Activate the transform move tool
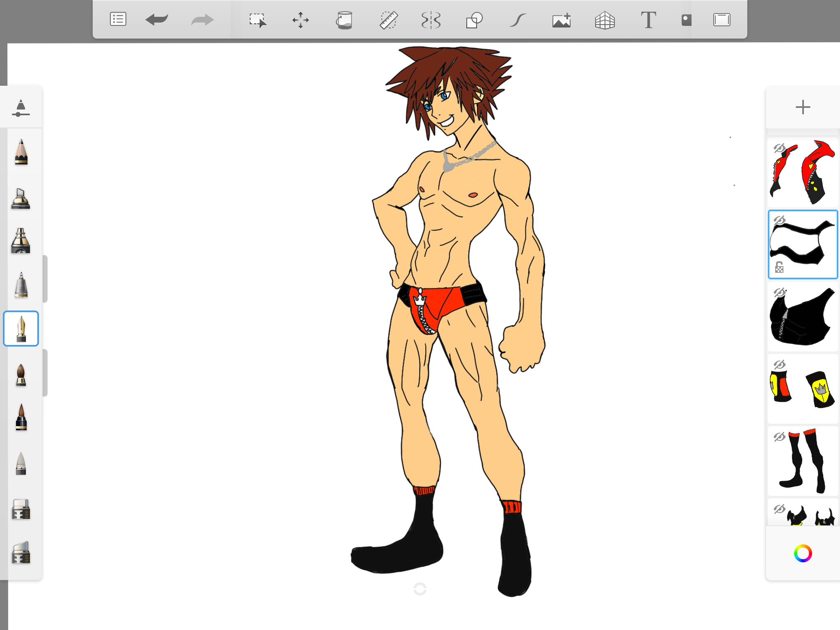The image size is (840, 630). pyautogui.click(x=301, y=20)
